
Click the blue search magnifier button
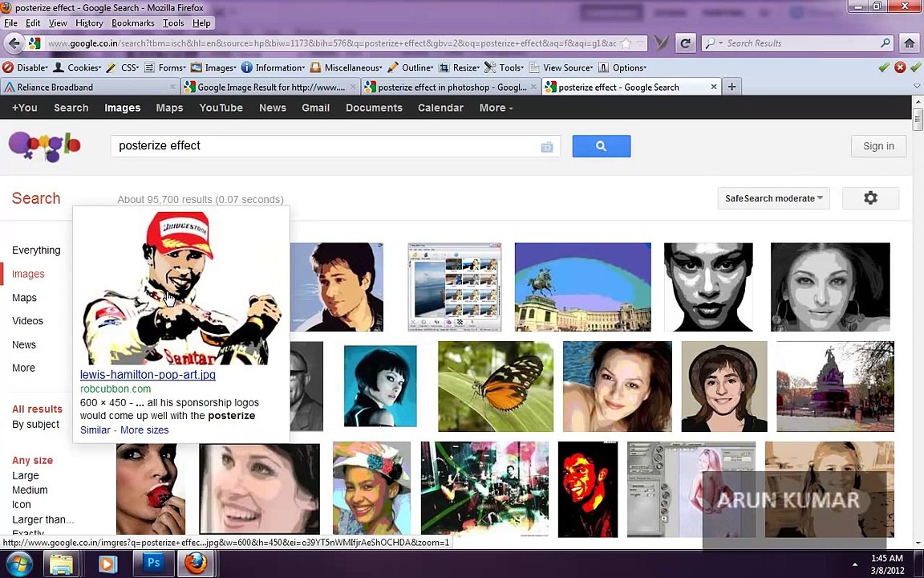point(601,146)
